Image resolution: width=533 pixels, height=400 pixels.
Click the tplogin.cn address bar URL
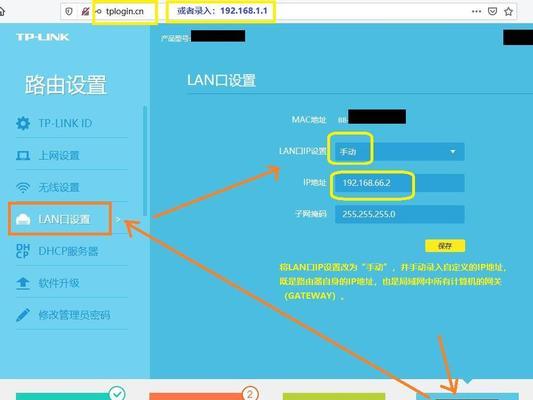(x=124, y=11)
